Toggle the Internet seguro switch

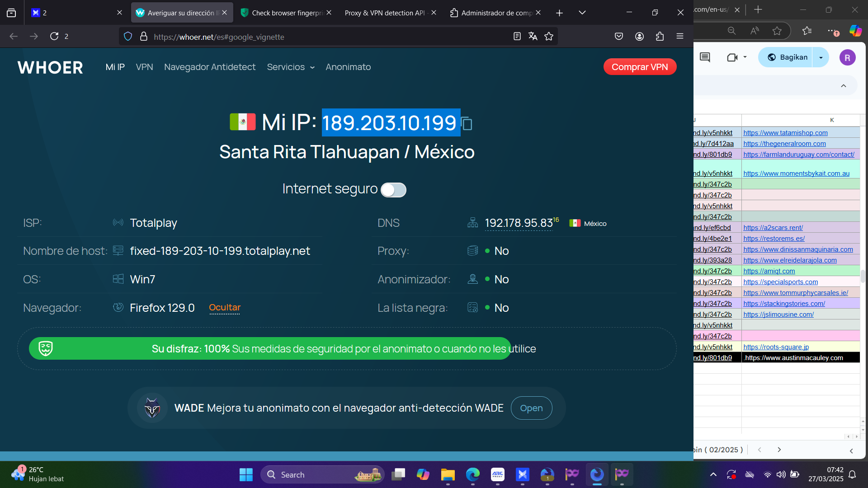coord(393,190)
